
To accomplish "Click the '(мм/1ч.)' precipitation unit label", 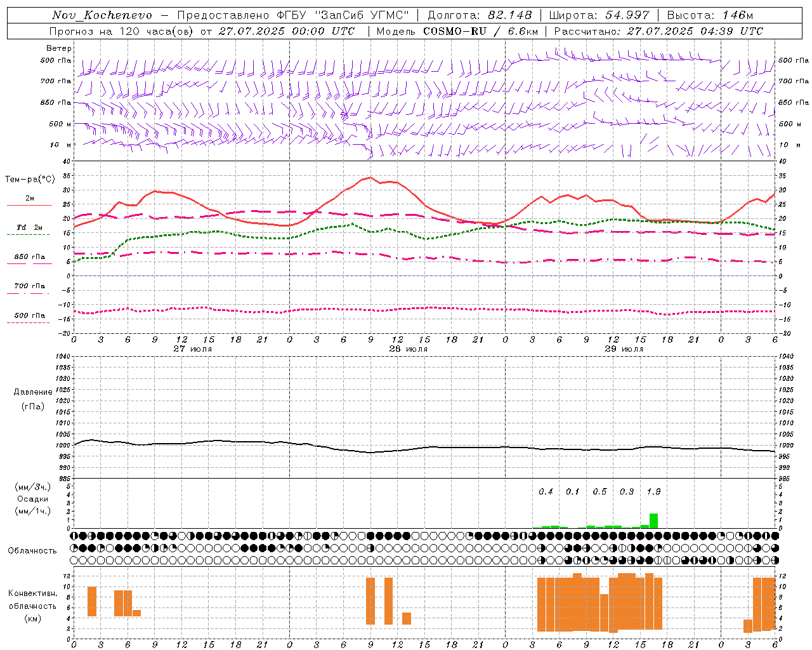I will click(x=33, y=511).
